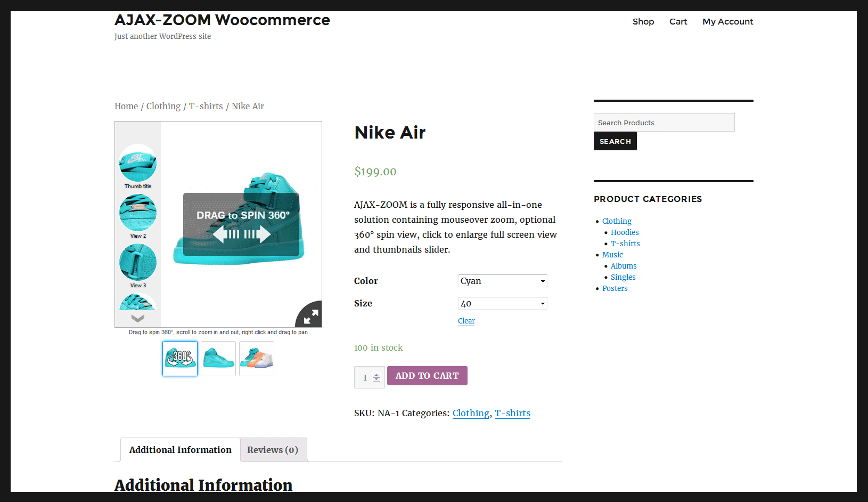Open the Cart page from navigation
Screen dimensions: 868x502
pyautogui.click(x=678, y=21)
